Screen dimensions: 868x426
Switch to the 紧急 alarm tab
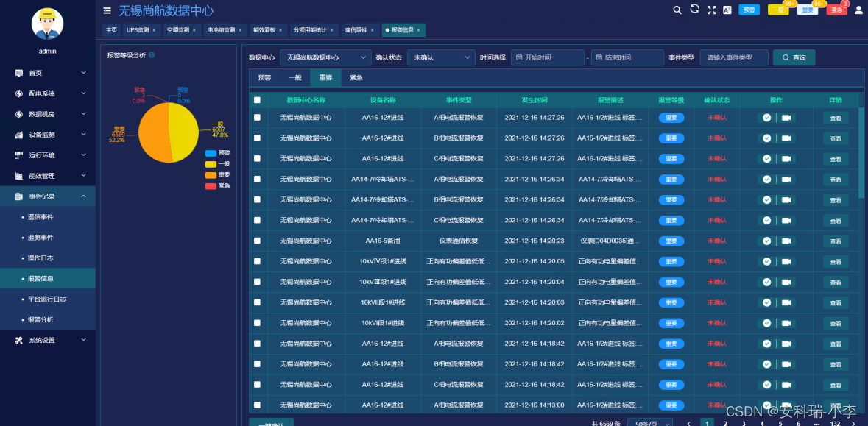point(356,77)
